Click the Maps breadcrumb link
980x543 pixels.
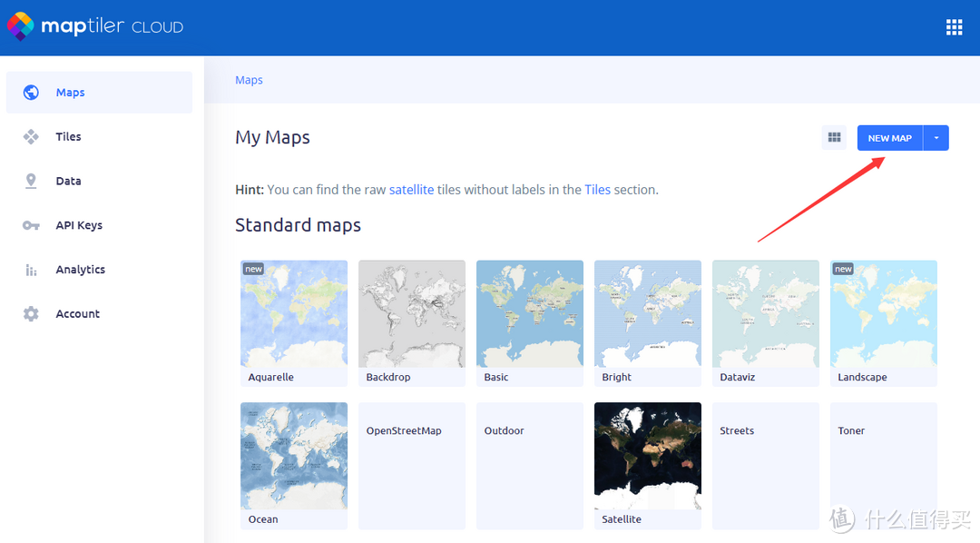[249, 80]
